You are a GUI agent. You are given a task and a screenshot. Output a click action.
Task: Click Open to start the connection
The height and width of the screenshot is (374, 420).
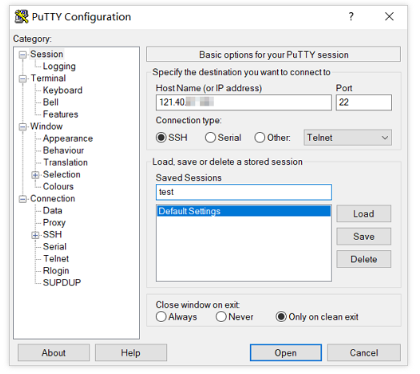[x=286, y=353]
